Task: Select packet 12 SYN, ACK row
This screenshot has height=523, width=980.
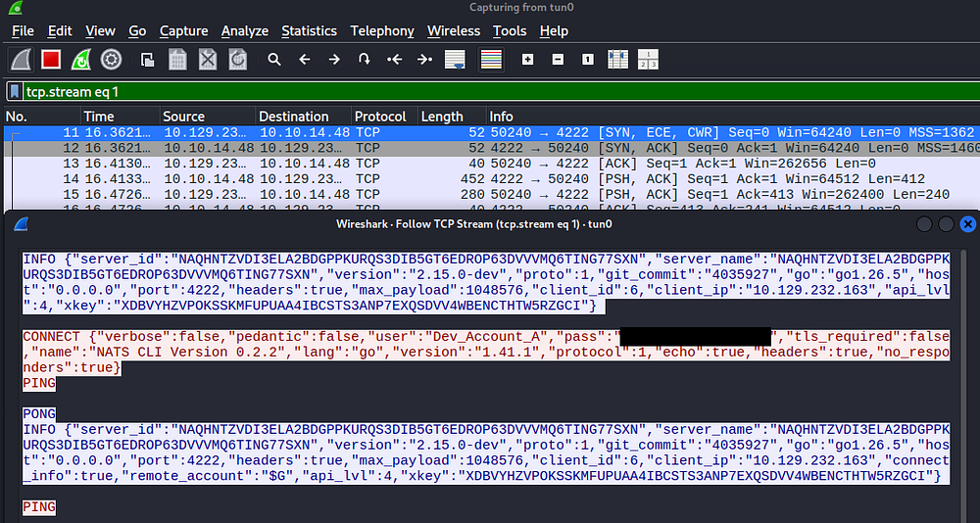Action: [491, 148]
